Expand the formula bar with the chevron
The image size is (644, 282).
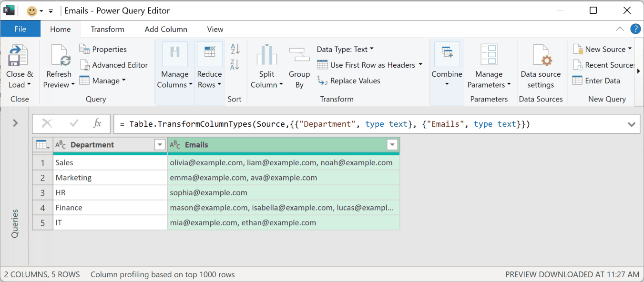632,124
